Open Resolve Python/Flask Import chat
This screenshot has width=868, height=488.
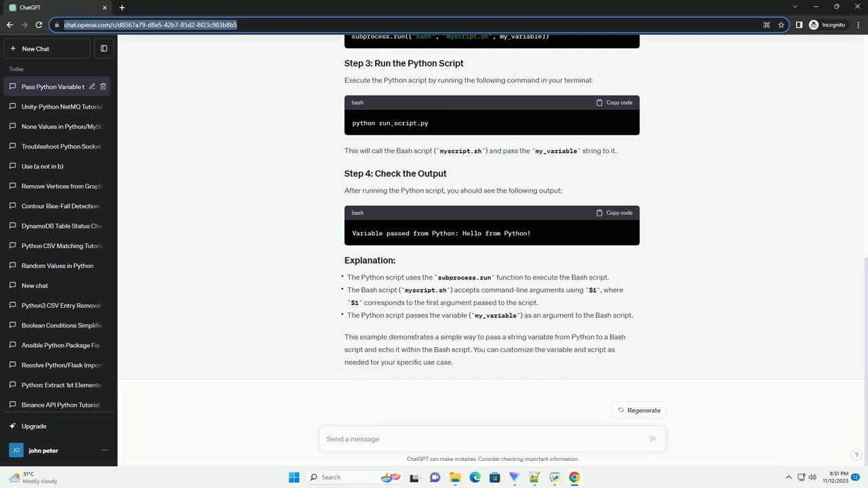click(57, 365)
